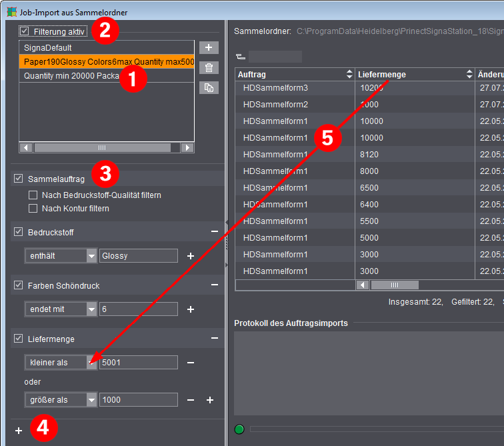Click the Liefermenge column header

coord(415,74)
